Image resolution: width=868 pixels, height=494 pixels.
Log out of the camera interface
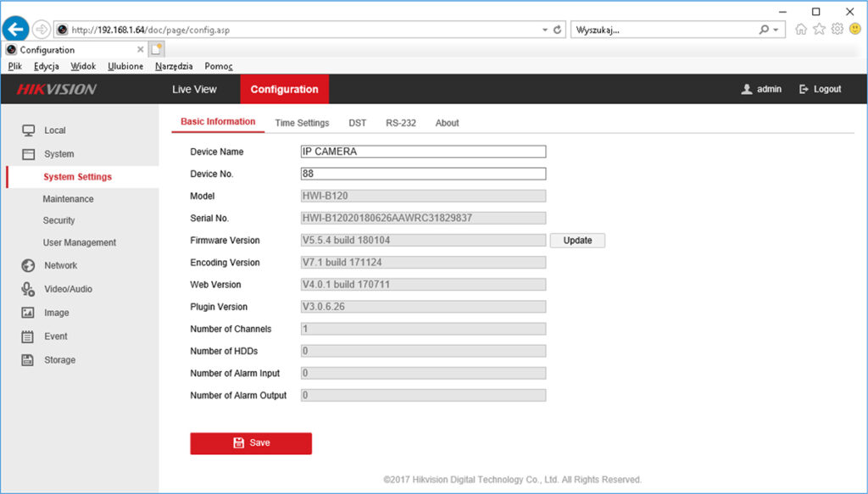819,88
